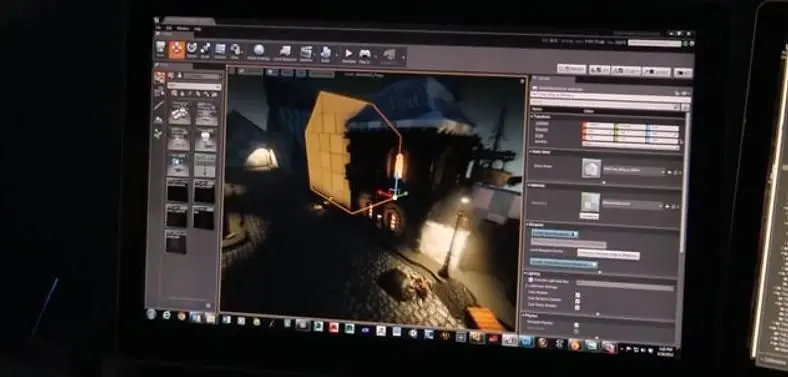The height and width of the screenshot is (377, 788).
Task: Select the Paint brush mode icon
Action: (159, 105)
